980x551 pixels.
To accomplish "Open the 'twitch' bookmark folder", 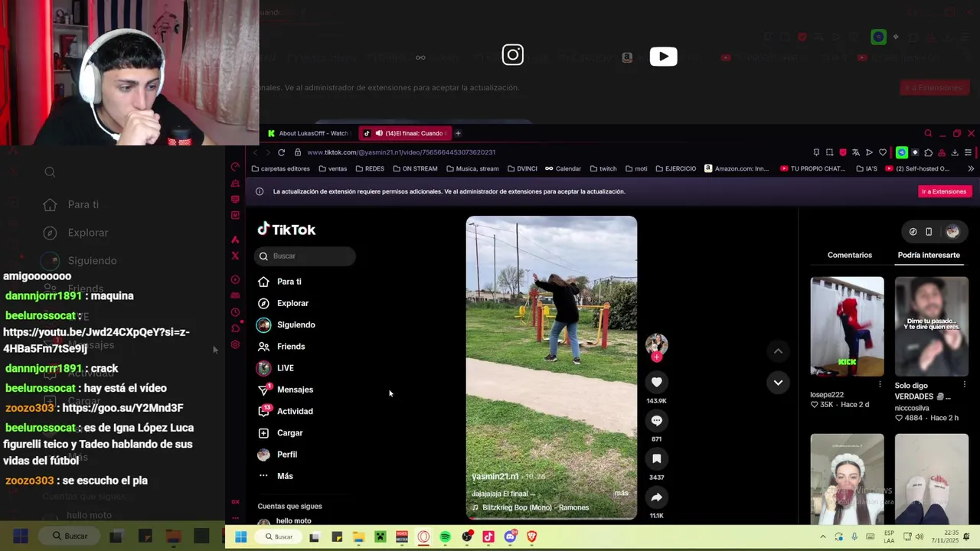I will (x=603, y=169).
